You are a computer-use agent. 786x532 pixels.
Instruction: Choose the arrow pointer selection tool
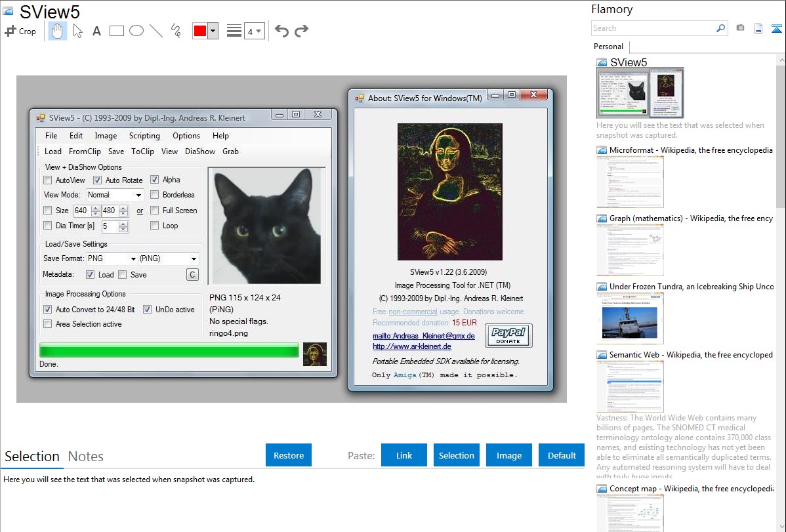77,31
